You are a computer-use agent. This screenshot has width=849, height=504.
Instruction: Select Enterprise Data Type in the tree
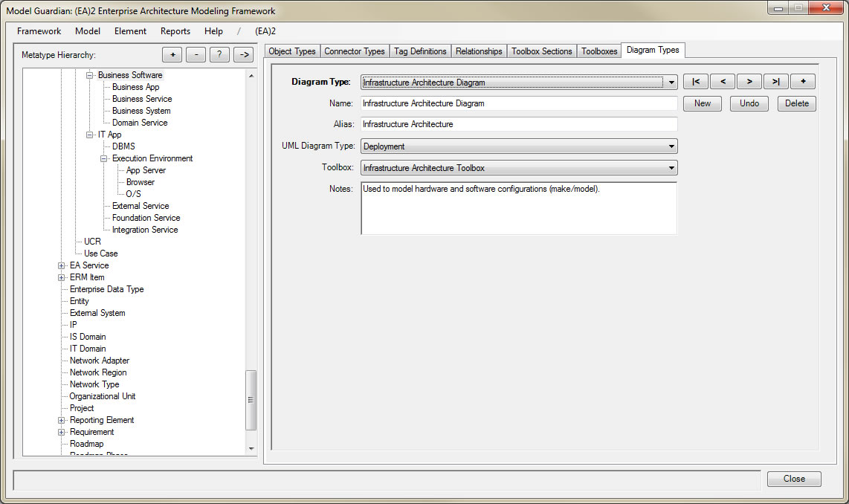click(x=106, y=290)
